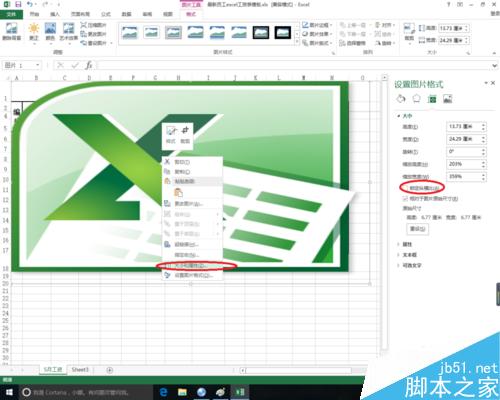This screenshot has width=500, height=400.
Task: Click the Selection Pane (选择窗格) icon
Action: [352, 43]
